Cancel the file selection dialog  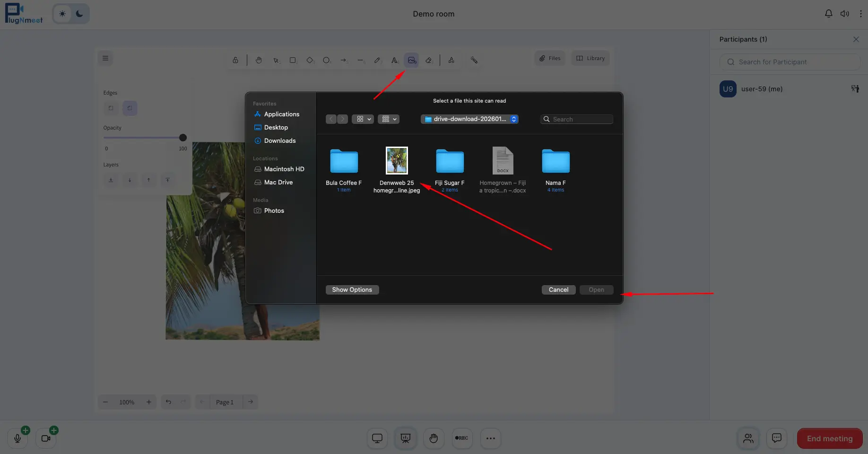[x=558, y=289]
